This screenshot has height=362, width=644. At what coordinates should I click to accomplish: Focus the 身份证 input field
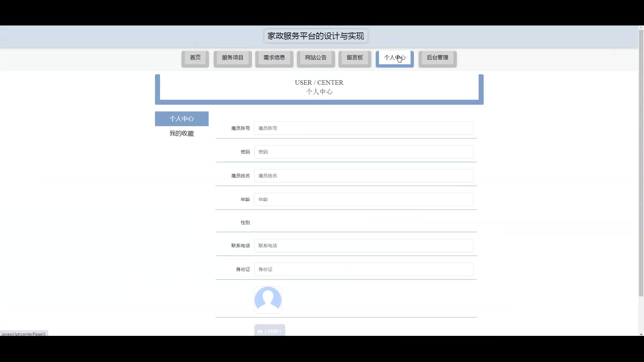click(364, 269)
